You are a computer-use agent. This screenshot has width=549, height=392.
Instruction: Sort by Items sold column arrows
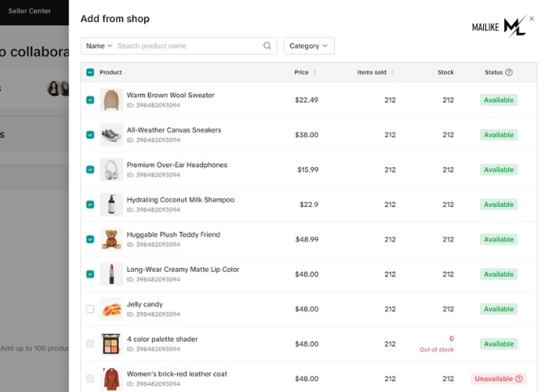click(x=392, y=72)
